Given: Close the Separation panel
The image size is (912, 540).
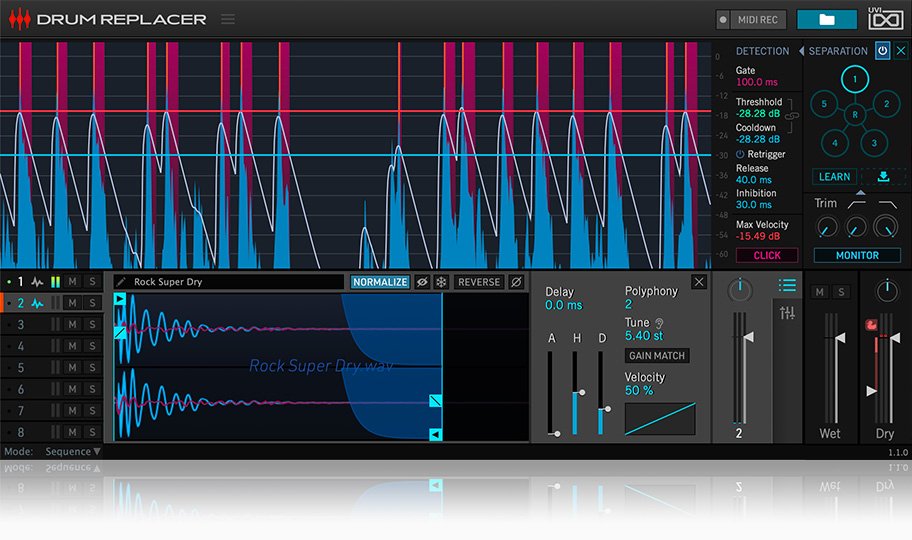Looking at the screenshot, I should 900,51.
